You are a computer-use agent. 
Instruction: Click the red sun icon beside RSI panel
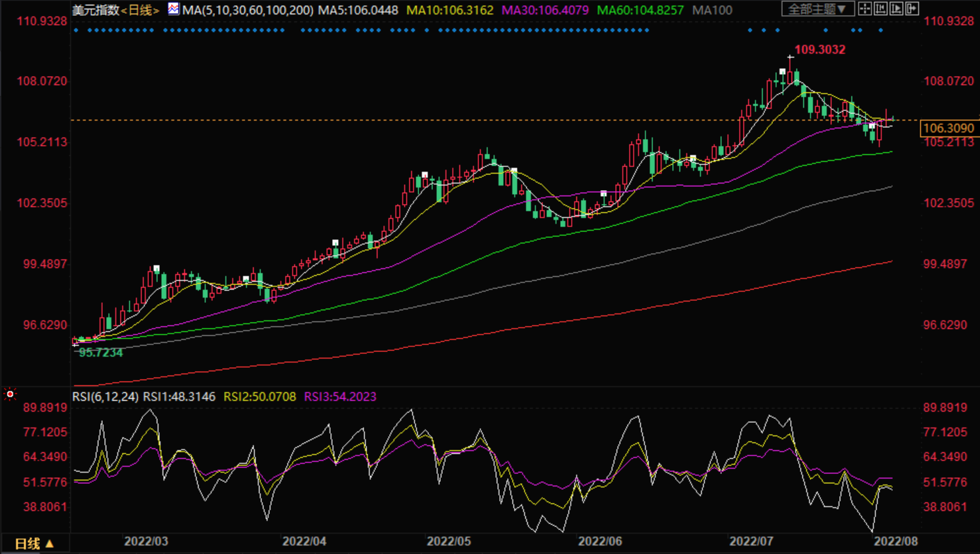pyautogui.click(x=10, y=394)
